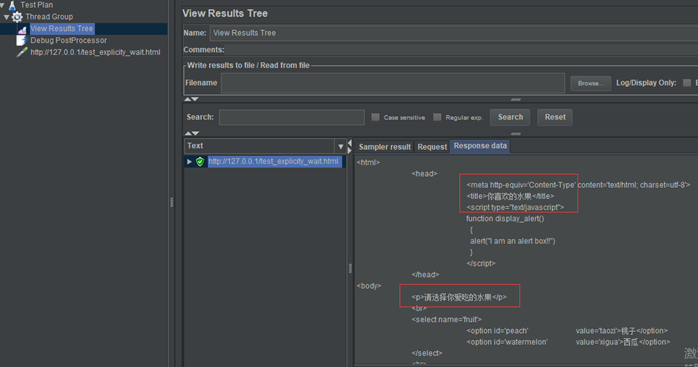Enable the Case sensitive checkbox
This screenshot has height=367, width=698.
[x=376, y=117]
